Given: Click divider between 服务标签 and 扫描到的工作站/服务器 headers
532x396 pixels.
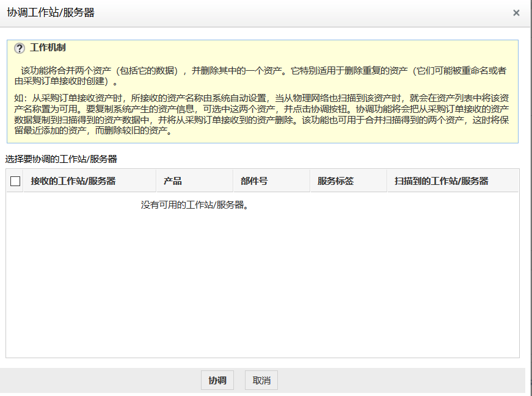Looking at the screenshot, I should tap(387, 181).
